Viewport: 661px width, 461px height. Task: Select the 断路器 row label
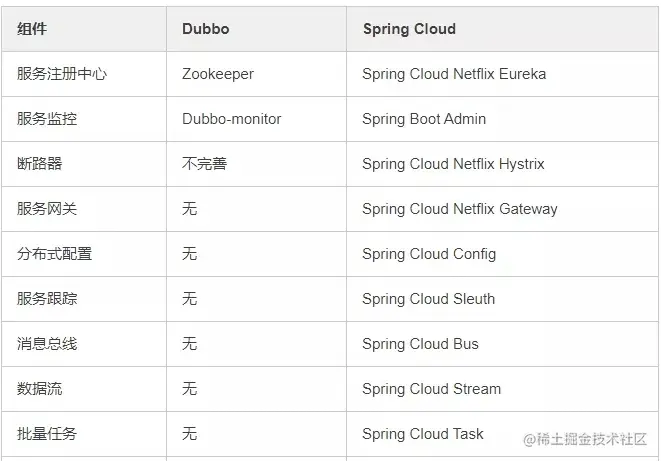(x=40, y=164)
